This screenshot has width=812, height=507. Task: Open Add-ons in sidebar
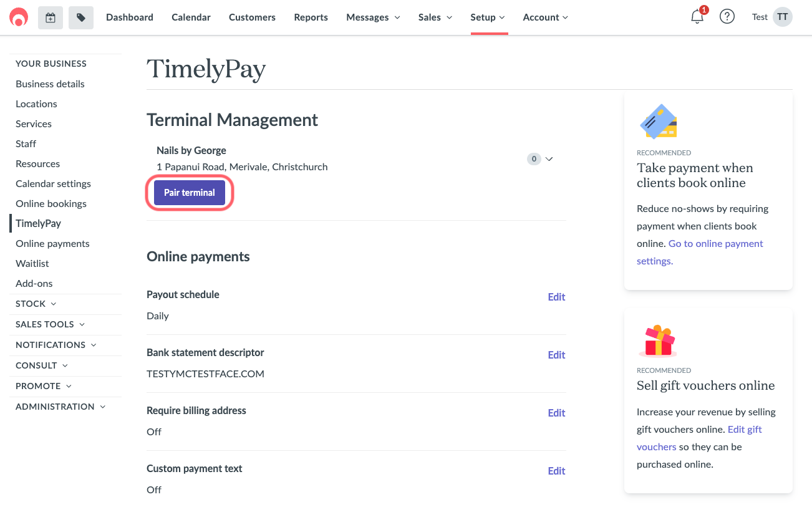click(34, 283)
